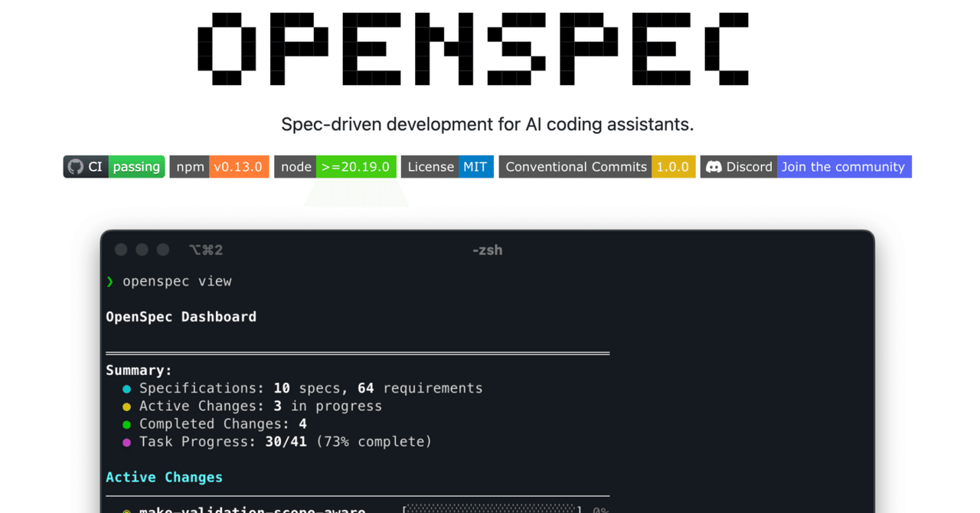Image resolution: width=980 pixels, height=513 pixels.
Task: Click the openspec view command line
Action: point(177,281)
